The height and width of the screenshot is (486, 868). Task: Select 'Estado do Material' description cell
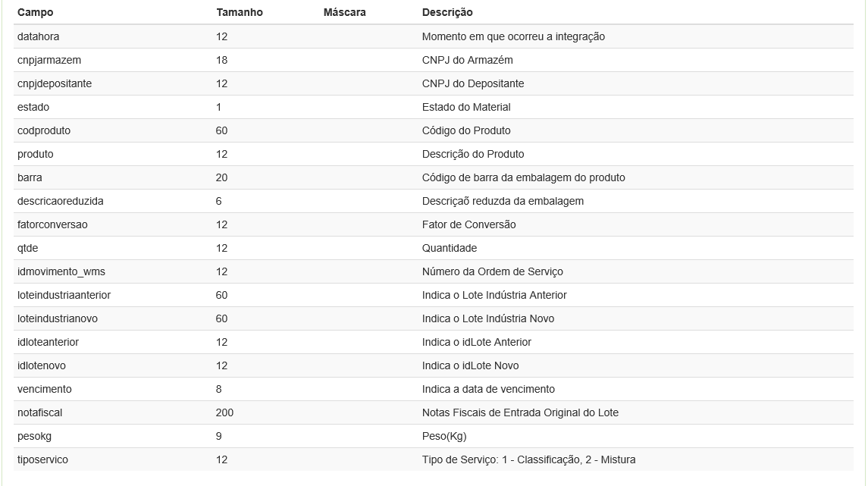click(466, 107)
